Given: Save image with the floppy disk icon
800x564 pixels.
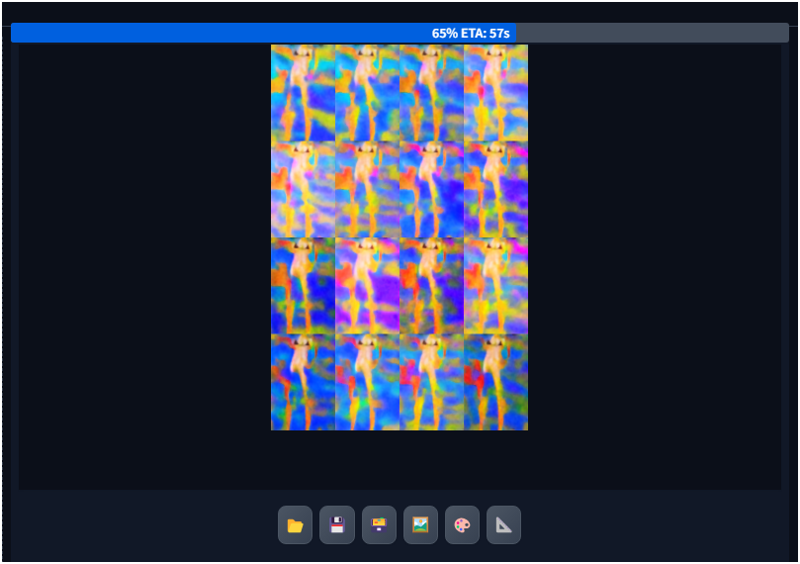Looking at the screenshot, I should (x=337, y=525).
